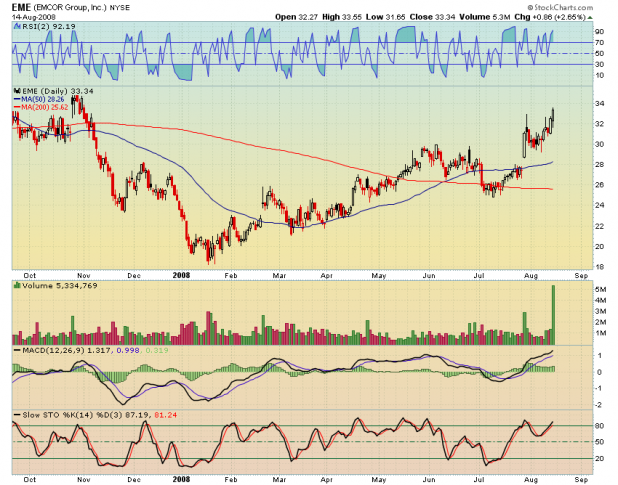
Task: Click the RSI(2) 92.19 indicator label
Action: 49,26
